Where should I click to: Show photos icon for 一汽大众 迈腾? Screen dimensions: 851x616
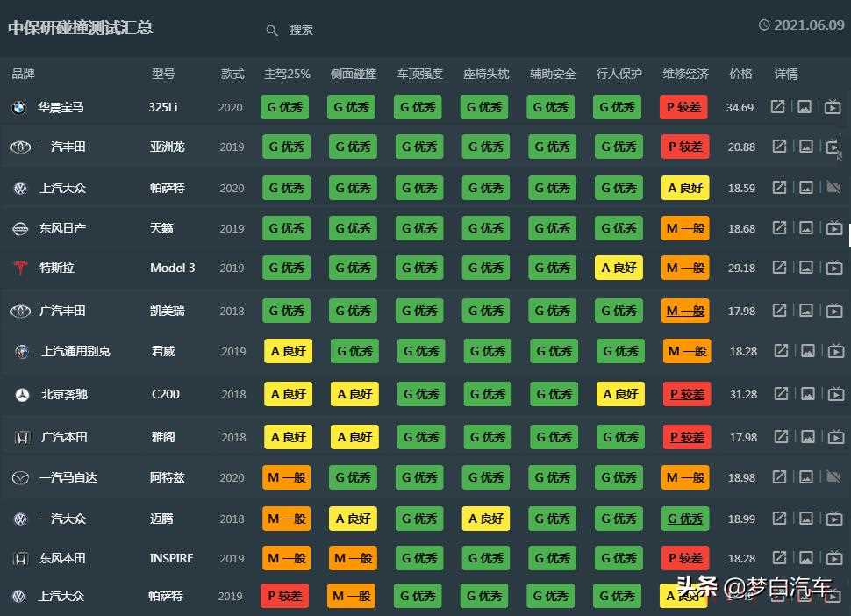coord(806,519)
